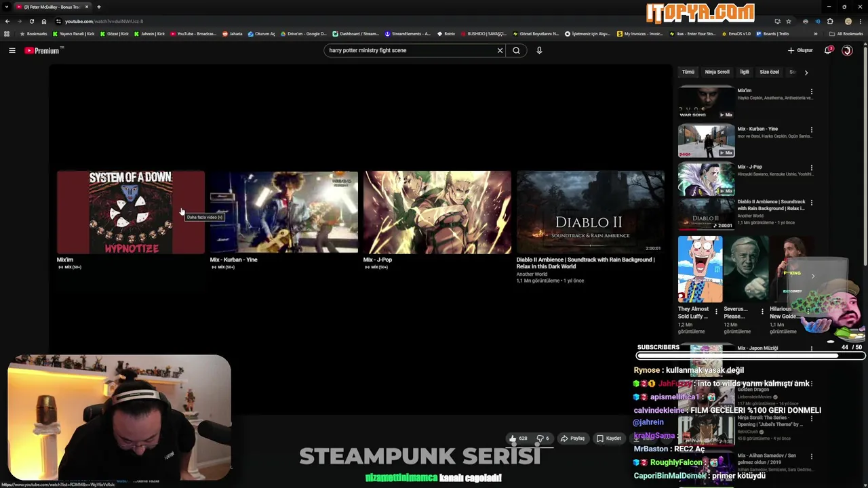Open options for Severus Please short
The image size is (868, 488).
coord(762,312)
